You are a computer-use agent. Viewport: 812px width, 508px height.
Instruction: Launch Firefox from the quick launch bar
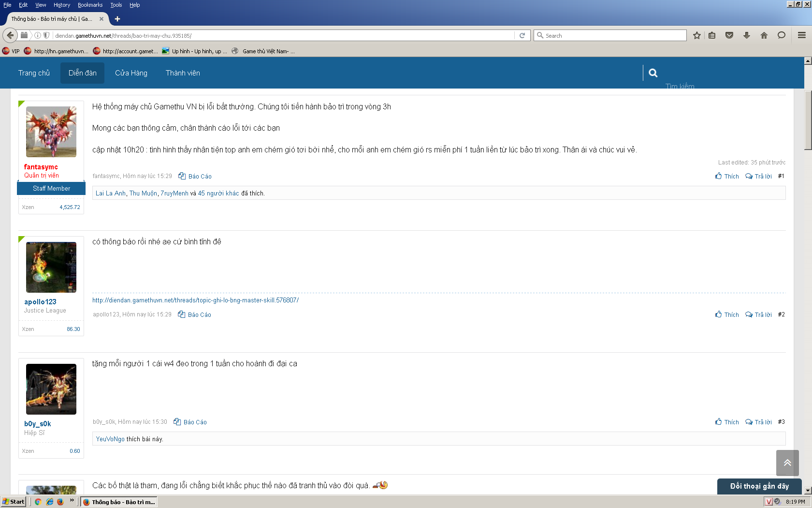60,502
